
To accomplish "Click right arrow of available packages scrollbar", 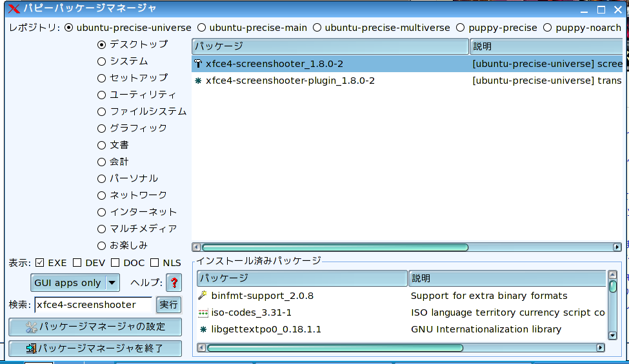I will tap(617, 247).
